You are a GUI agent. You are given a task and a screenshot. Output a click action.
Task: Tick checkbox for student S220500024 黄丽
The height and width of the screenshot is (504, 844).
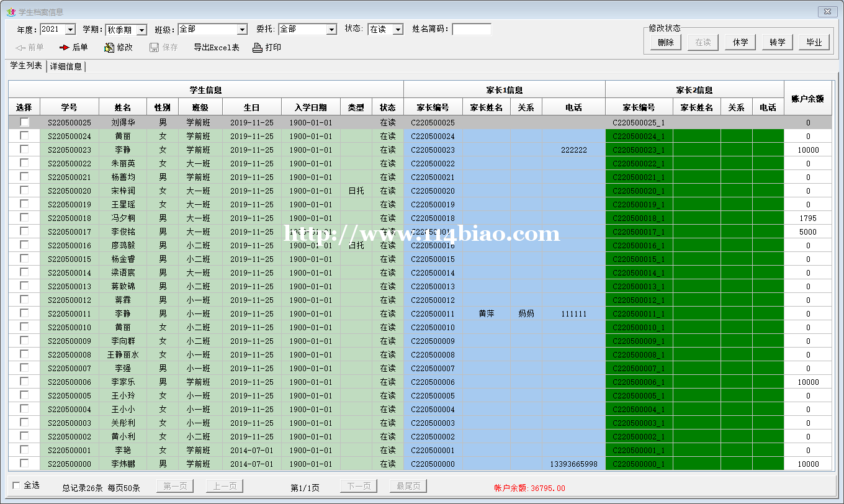24,135
